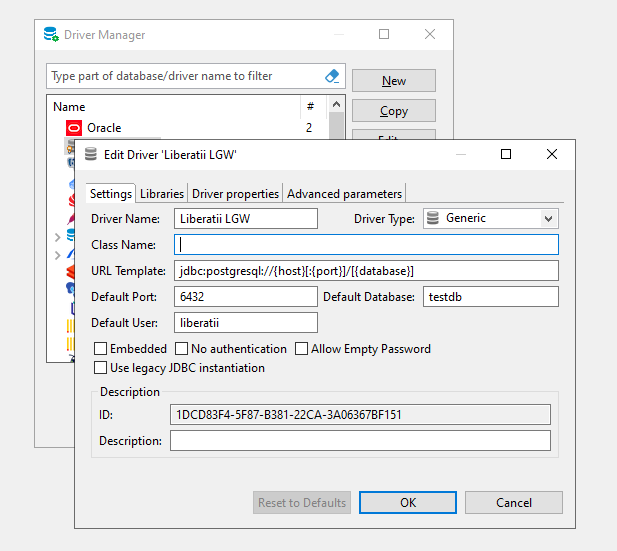Click the Edit Driver dialog database icon
The width and height of the screenshot is (617, 551).
click(x=91, y=154)
